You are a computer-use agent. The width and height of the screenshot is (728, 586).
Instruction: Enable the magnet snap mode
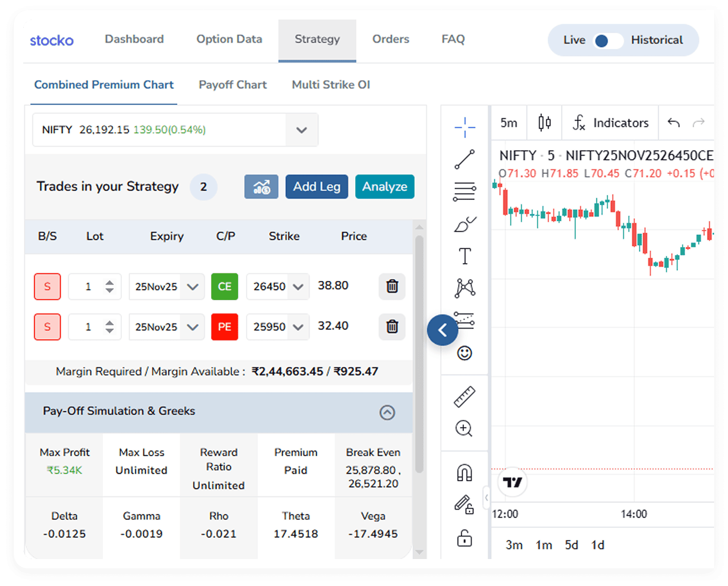[464, 473]
